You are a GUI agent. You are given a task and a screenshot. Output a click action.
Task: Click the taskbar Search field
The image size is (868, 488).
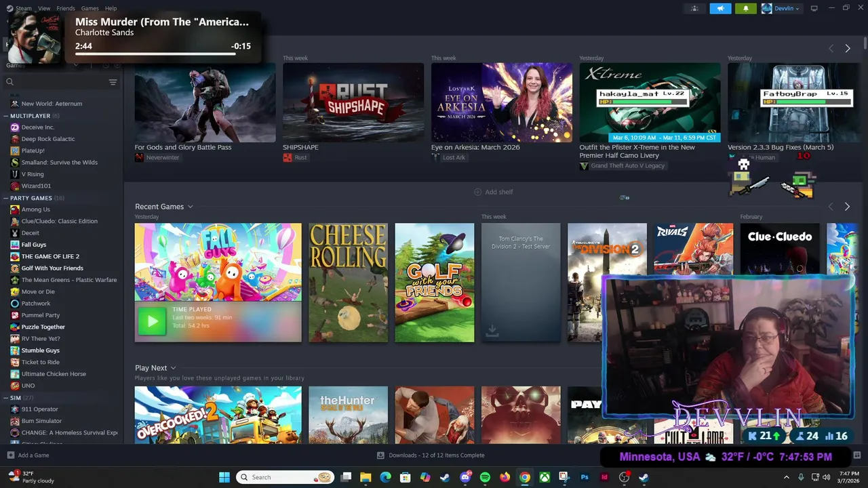[285, 477]
